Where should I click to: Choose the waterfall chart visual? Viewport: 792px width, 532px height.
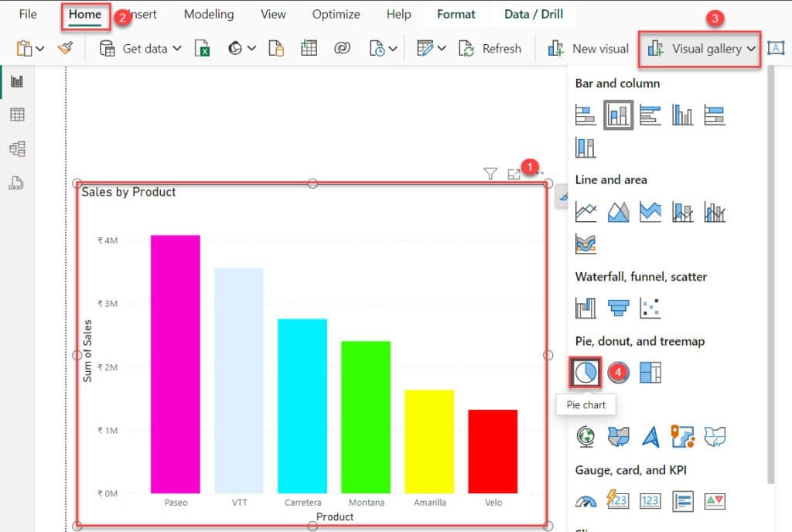point(586,308)
